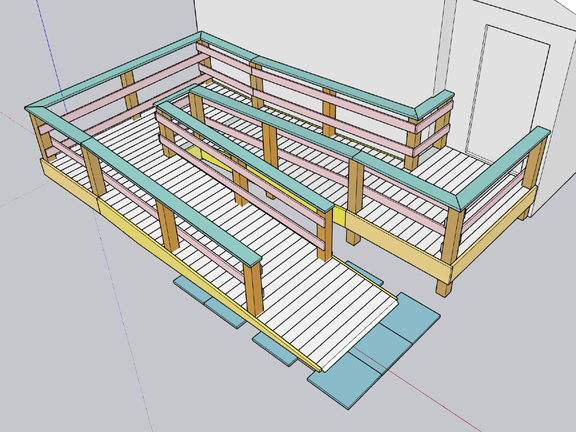
Task: Select the small yellow block at ramp-deck junction
Action: [339, 217]
